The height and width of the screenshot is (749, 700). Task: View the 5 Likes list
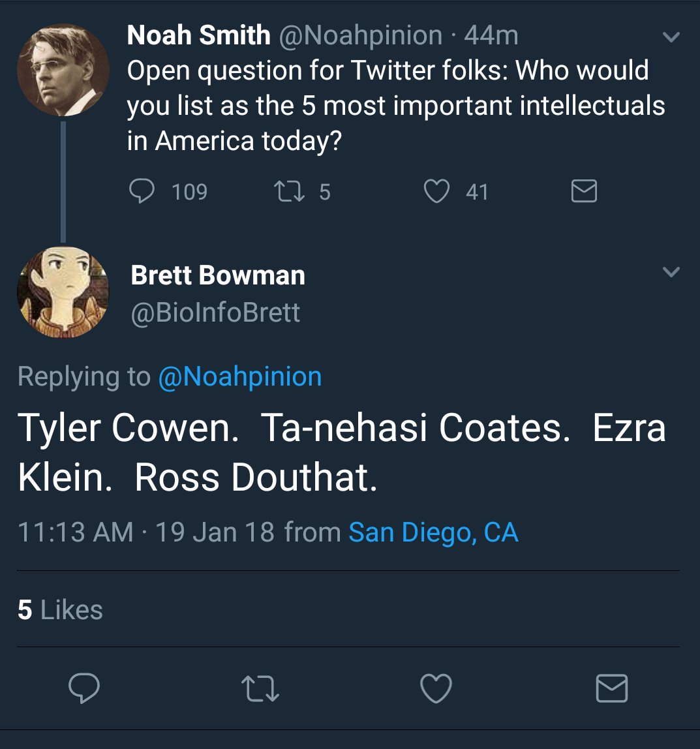[60, 610]
